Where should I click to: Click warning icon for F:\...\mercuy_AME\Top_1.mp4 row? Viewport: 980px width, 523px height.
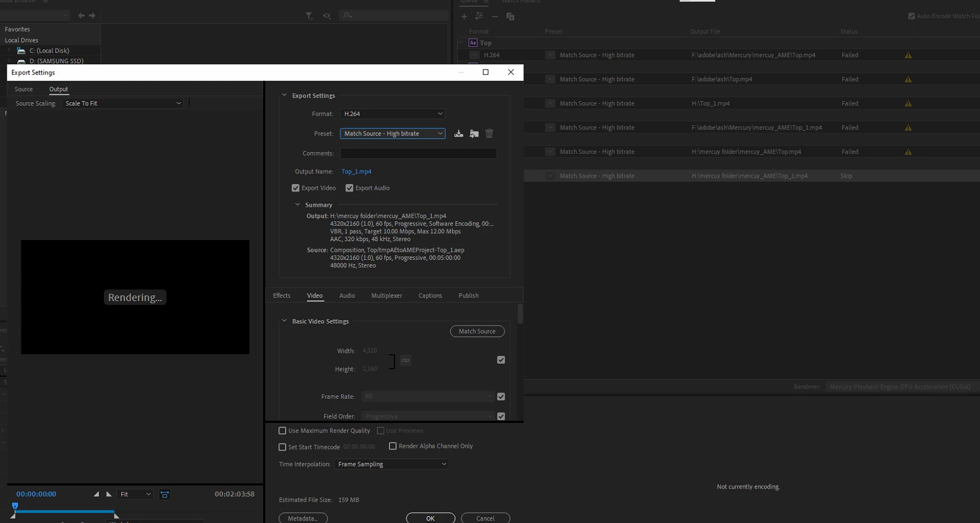click(908, 128)
